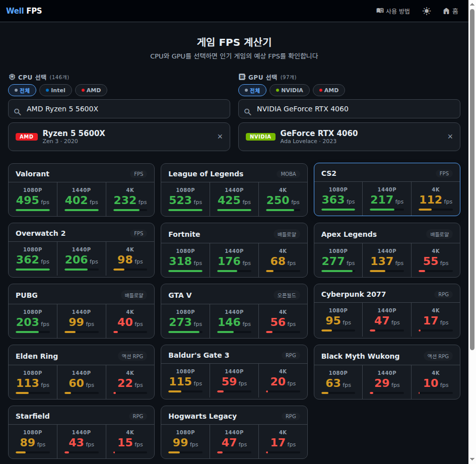Click the Well FPS logo
The height and width of the screenshot is (464, 476).
click(x=24, y=11)
